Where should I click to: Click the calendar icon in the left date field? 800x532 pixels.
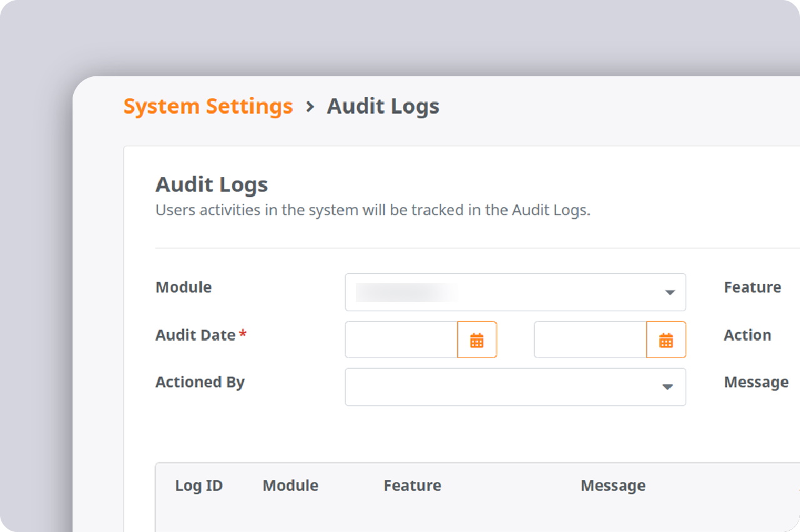478,339
